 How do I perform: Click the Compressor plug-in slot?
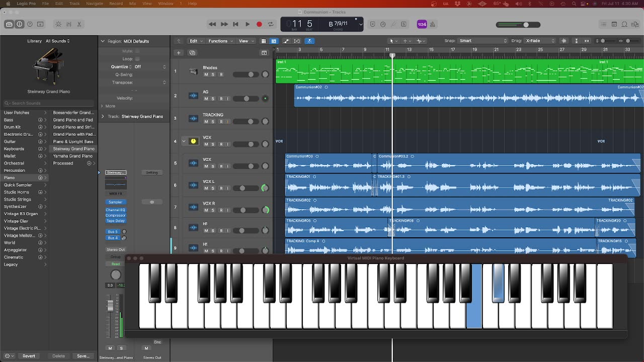click(115, 215)
